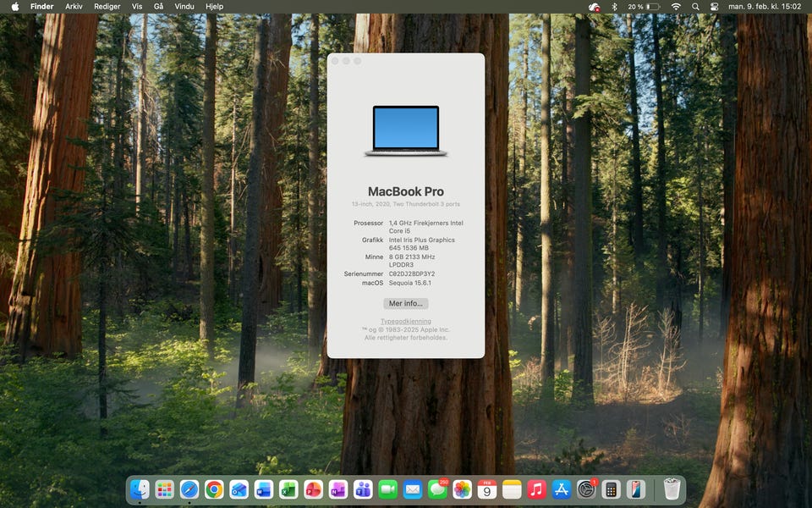Screen dimensions: 812x508
Task: Open the Vis menu
Action: tap(137, 6)
